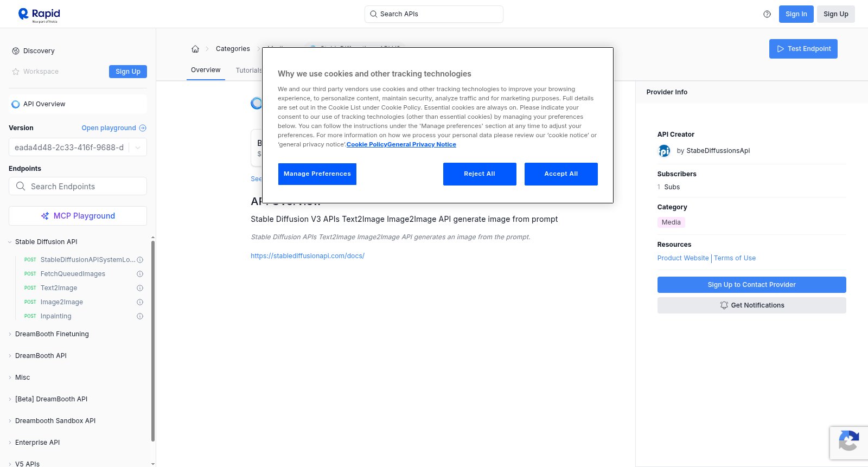
Task: Open the Product Website link
Action: coord(683,258)
